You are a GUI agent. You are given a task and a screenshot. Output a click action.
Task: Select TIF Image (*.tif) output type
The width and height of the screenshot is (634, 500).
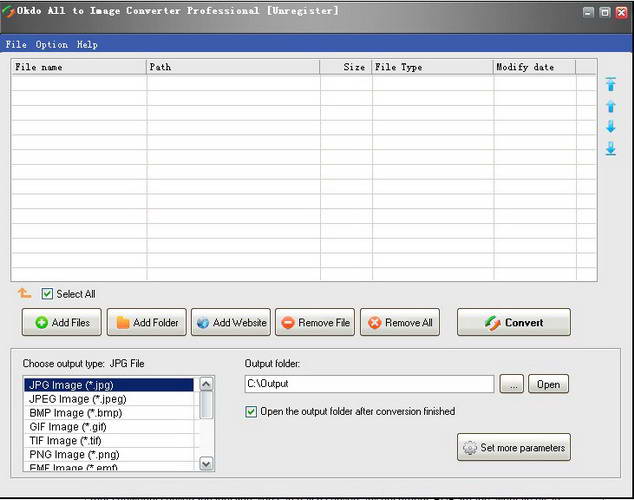tap(109, 441)
